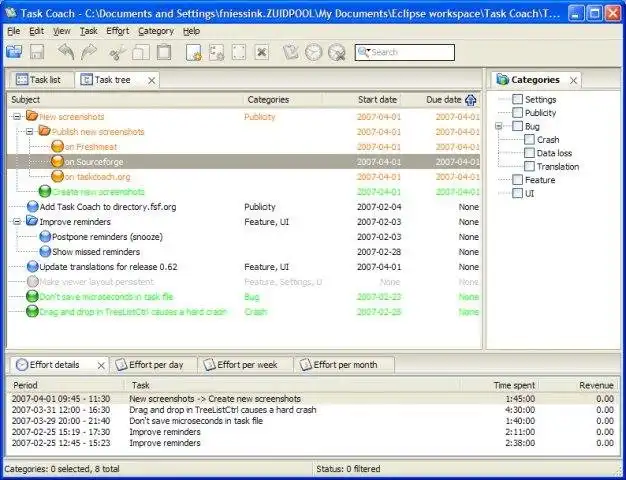Open the Effort menu

point(116,31)
